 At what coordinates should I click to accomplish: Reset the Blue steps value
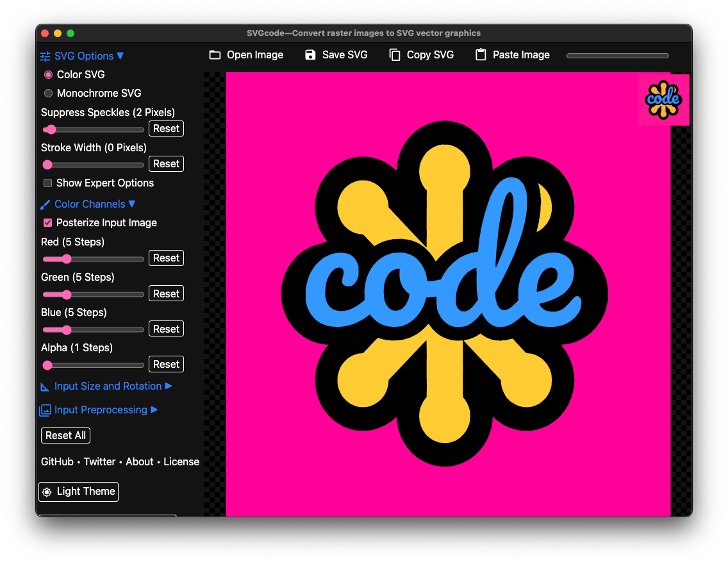166,329
